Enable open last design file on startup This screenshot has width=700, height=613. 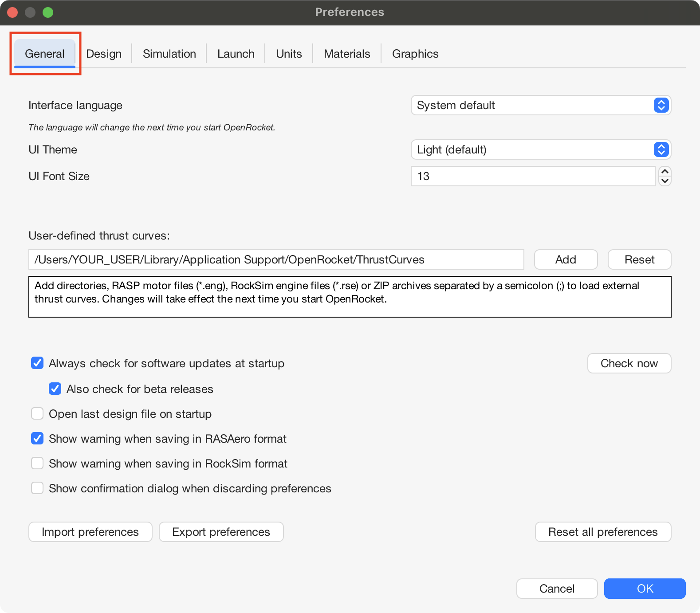point(37,414)
